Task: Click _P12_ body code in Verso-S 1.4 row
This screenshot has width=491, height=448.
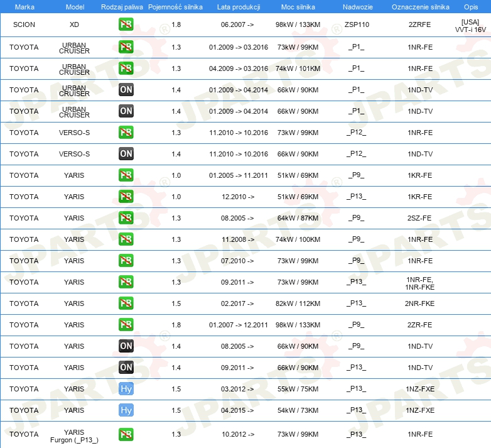Action: 357,153
